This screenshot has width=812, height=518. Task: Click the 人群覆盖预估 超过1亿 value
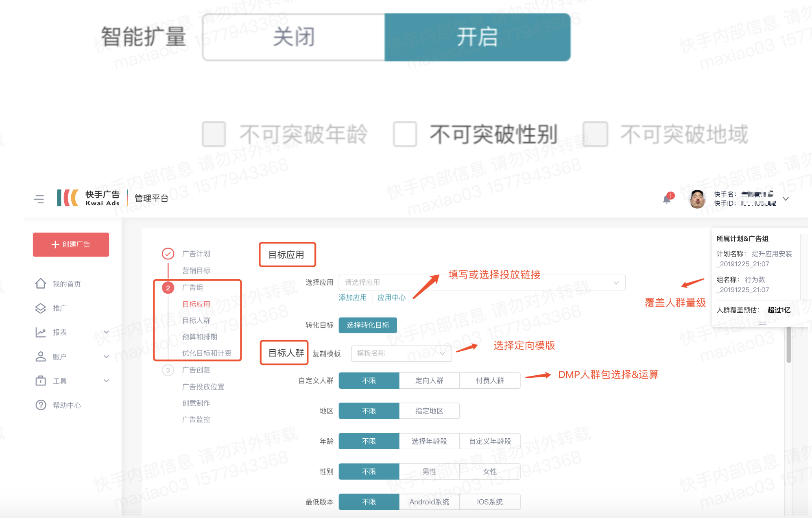click(779, 310)
